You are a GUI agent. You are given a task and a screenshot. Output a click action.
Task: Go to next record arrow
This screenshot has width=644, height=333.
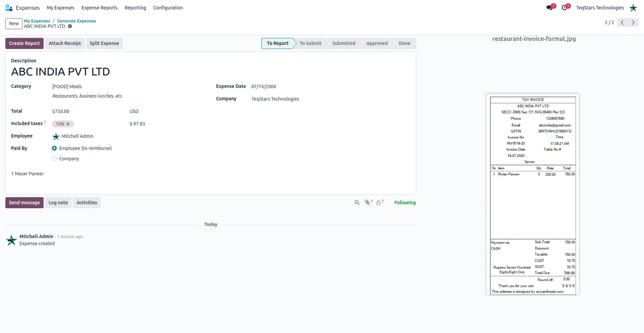[633, 23]
